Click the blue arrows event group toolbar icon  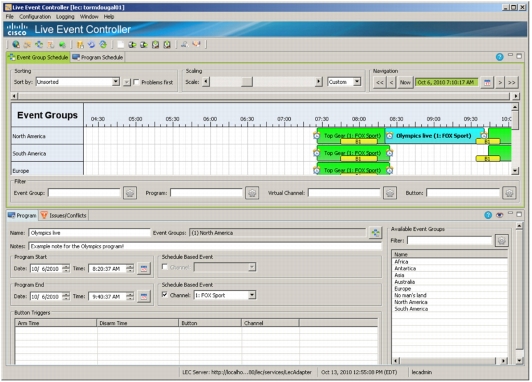pyautogui.click(x=39, y=44)
